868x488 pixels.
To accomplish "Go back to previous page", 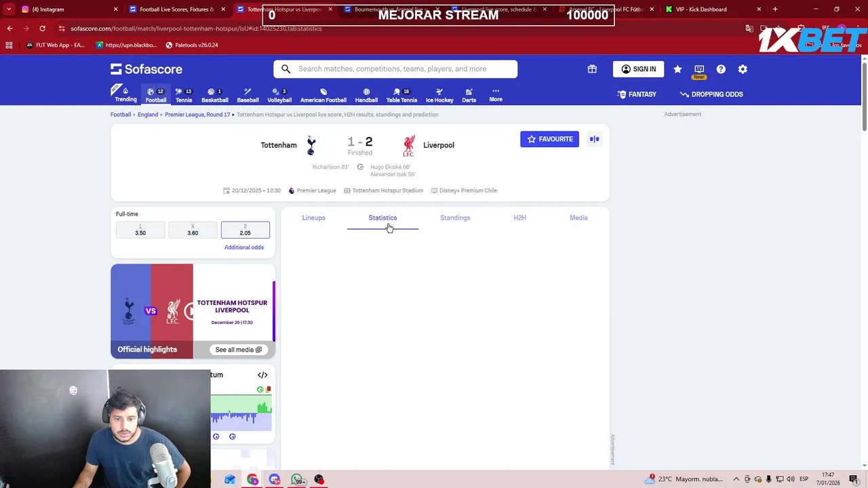I will [x=9, y=28].
